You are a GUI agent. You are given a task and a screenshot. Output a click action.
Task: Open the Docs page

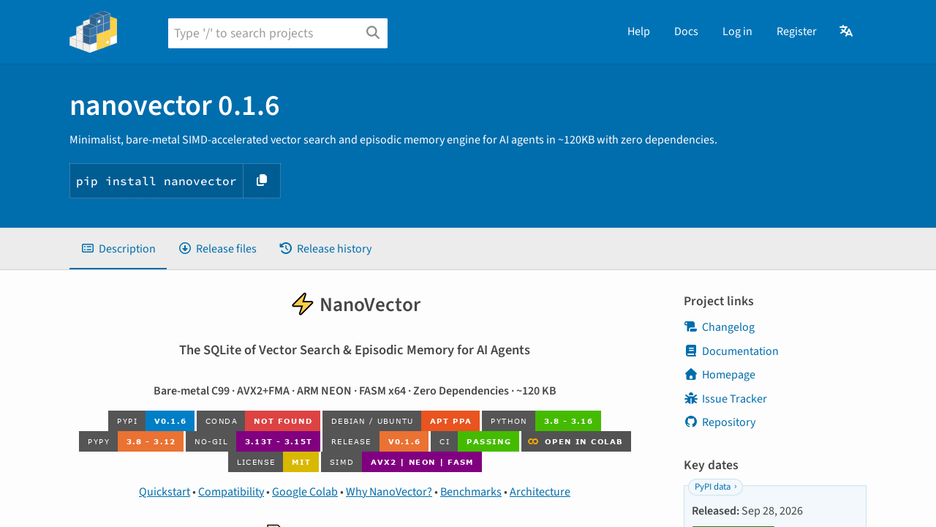point(686,31)
